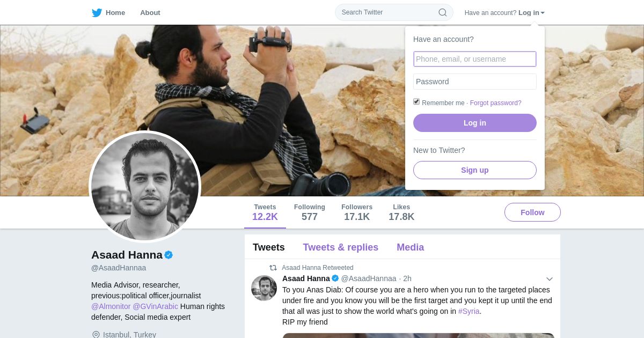Open the About menu item
This screenshot has width=644, height=338.
(x=150, y=13)
